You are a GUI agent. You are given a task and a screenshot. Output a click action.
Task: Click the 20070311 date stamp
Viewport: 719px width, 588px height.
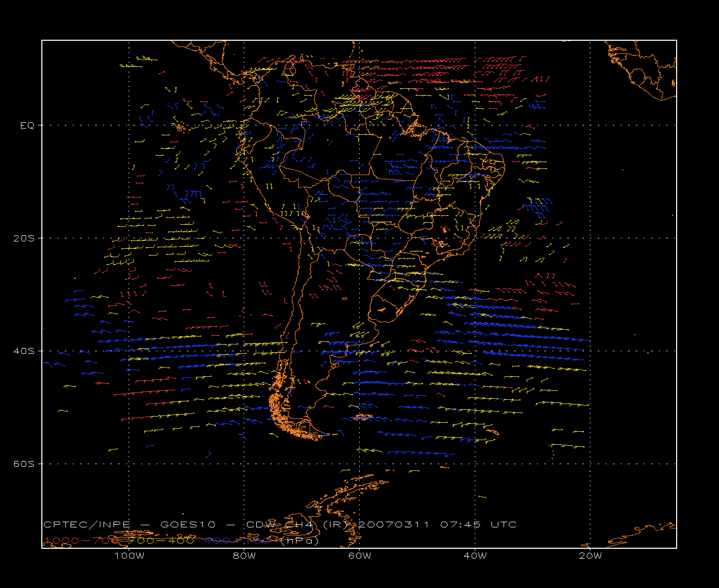pos(394,525)
